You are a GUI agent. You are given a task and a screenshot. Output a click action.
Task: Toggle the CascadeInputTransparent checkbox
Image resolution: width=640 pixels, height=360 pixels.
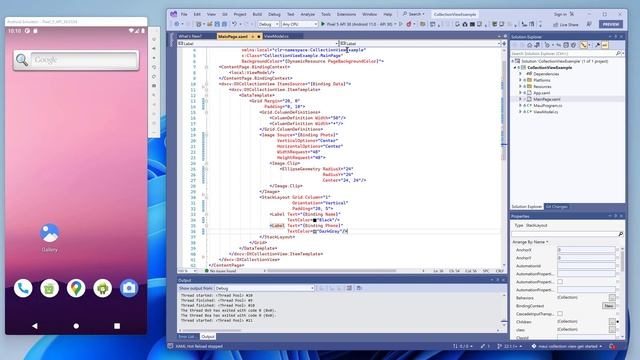pyautogui.click(x=560, y=313)
